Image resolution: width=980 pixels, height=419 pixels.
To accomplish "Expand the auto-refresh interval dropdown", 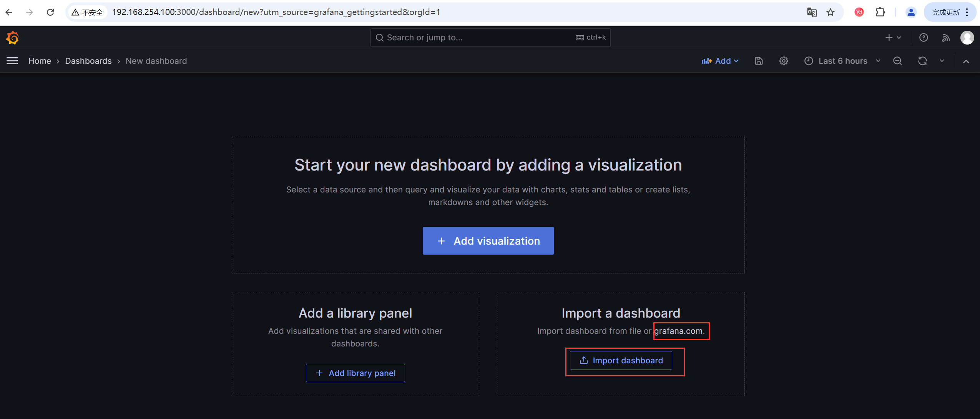I will [x=942, y=61].
